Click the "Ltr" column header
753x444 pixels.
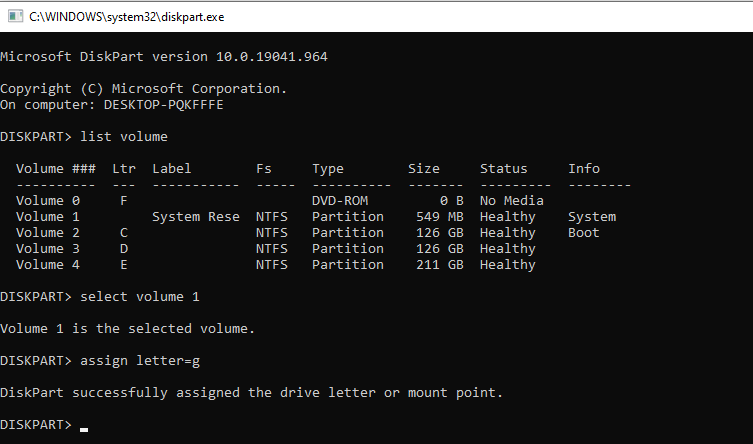coord(124,168)
